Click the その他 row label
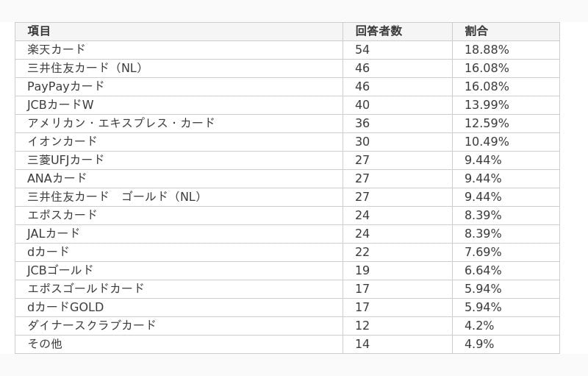The width and height of the screenshot is (588, 376). click(45, 344)
